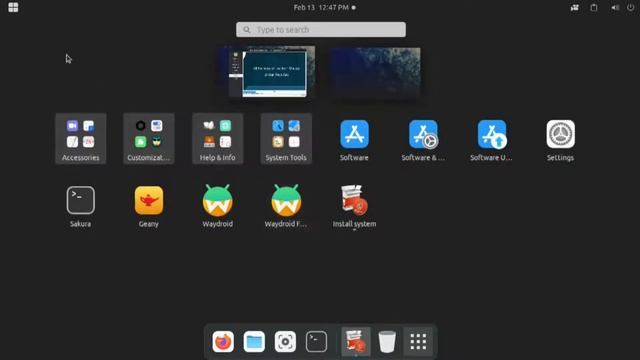Viewport: 640px width, 360px height.
Task: Open Files manager in the dock
Action: click(254, 341)
